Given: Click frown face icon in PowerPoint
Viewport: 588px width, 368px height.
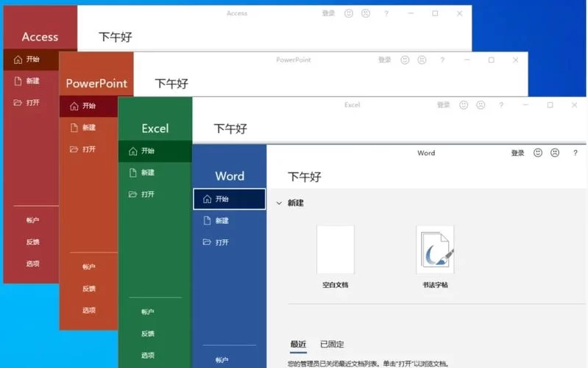Looking at the screenshot, I should 422,60.
